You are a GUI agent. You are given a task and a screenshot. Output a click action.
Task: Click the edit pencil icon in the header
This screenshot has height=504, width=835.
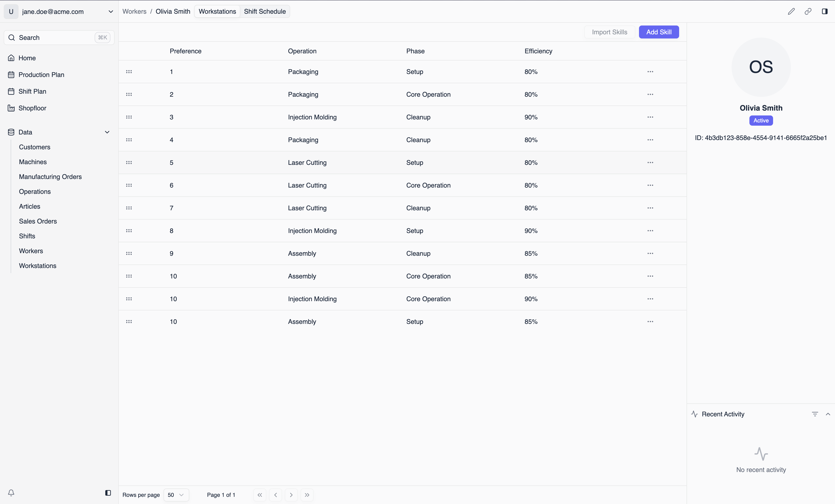(792, 11)
